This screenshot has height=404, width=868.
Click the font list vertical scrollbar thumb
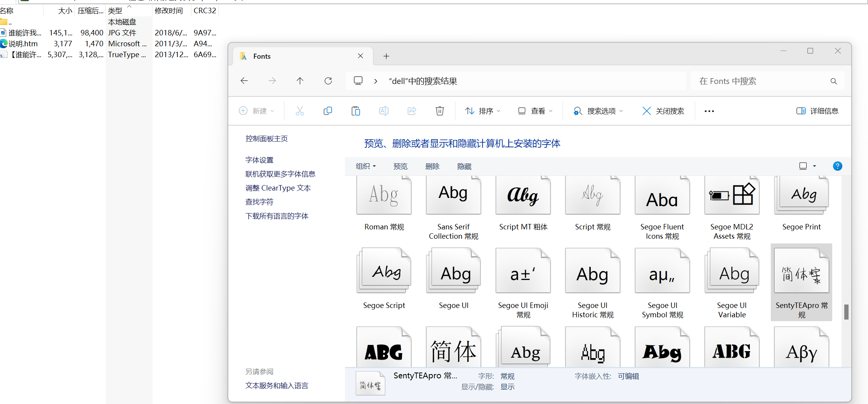pyautogui.click(x=846, y=311)
